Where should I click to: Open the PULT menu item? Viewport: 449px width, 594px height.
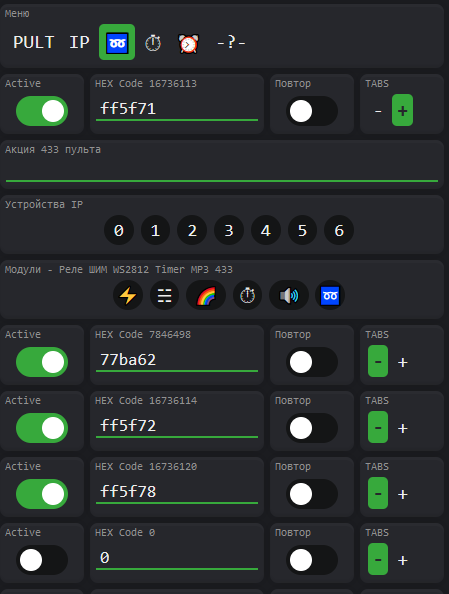pyautogui.click(x=34, y=42)
